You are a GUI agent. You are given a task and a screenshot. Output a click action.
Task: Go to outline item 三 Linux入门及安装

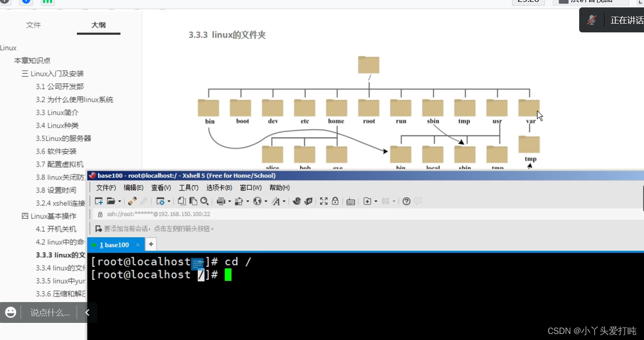pyautogui.click(x=53, y=74)
